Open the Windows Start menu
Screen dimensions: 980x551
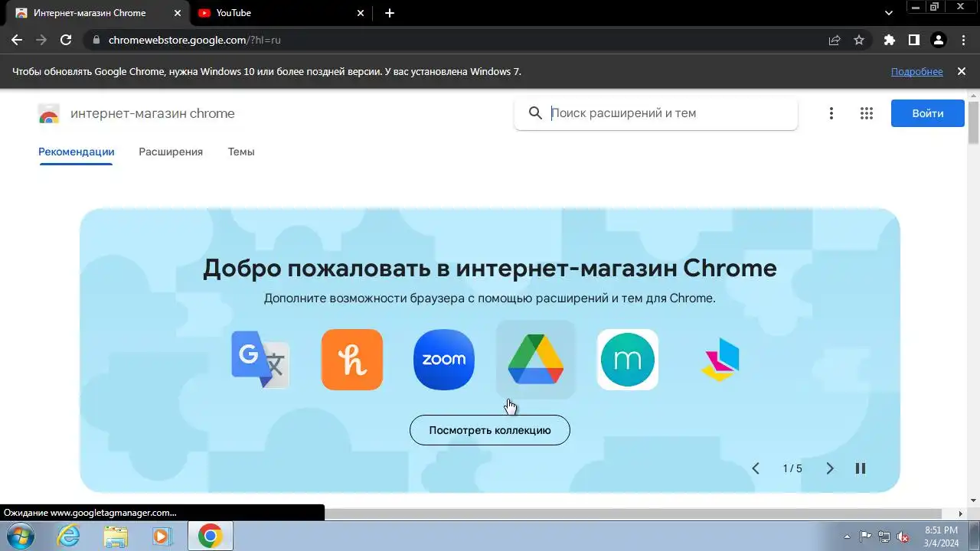[x=21, y=536]
